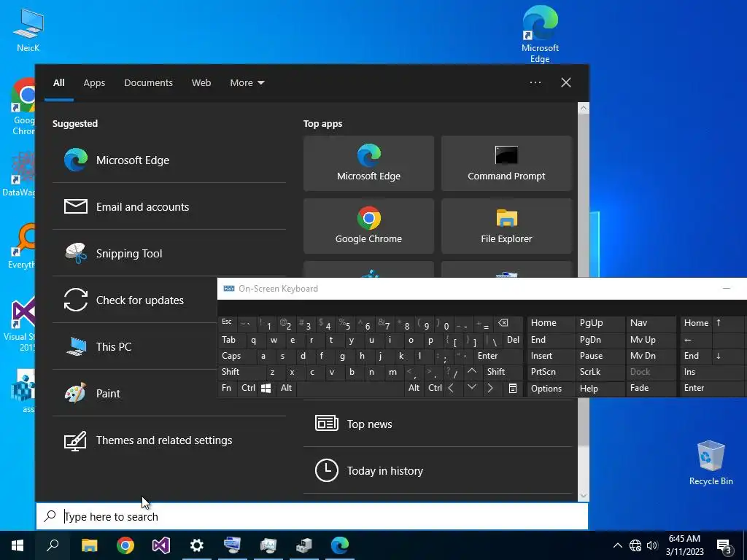Image resolution: width=747 pixels, height=560 pixels.
Task: Click Windows logo key on On-Screen Keyboard
Action: pyautogui.click(x=266, y=388)
